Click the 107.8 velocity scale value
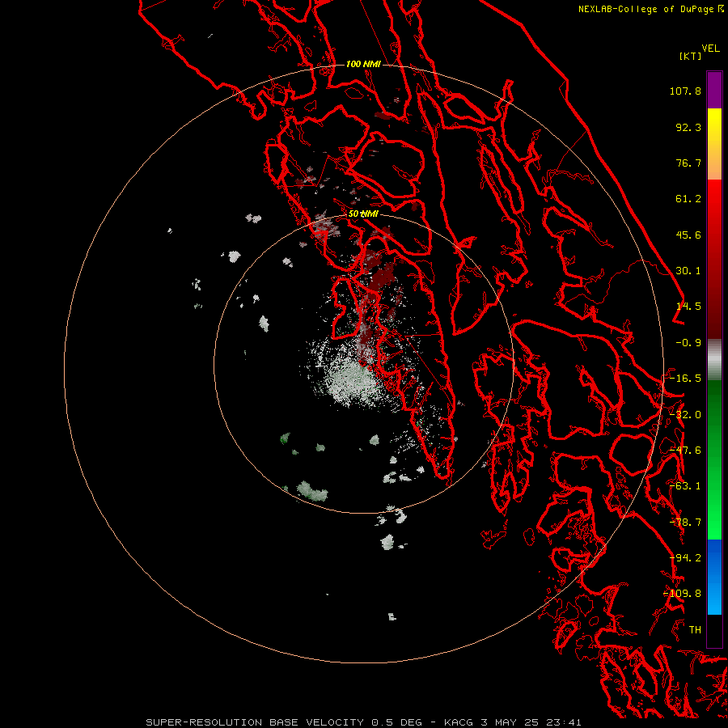This screenshot has width=728, height=728. (x=685, y=91)
